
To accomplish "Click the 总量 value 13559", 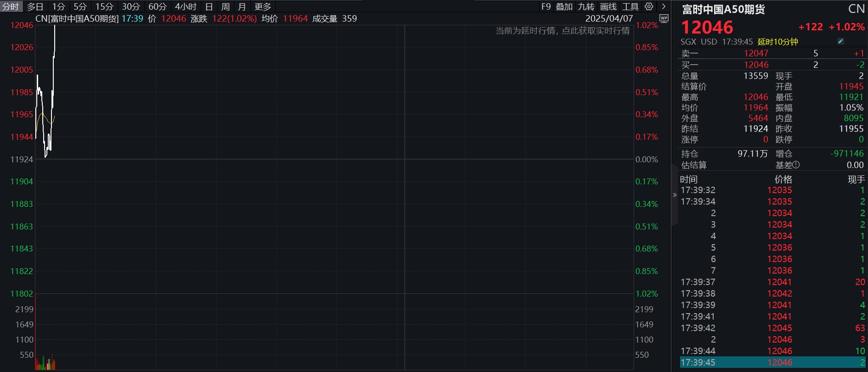I will (756, 76).
